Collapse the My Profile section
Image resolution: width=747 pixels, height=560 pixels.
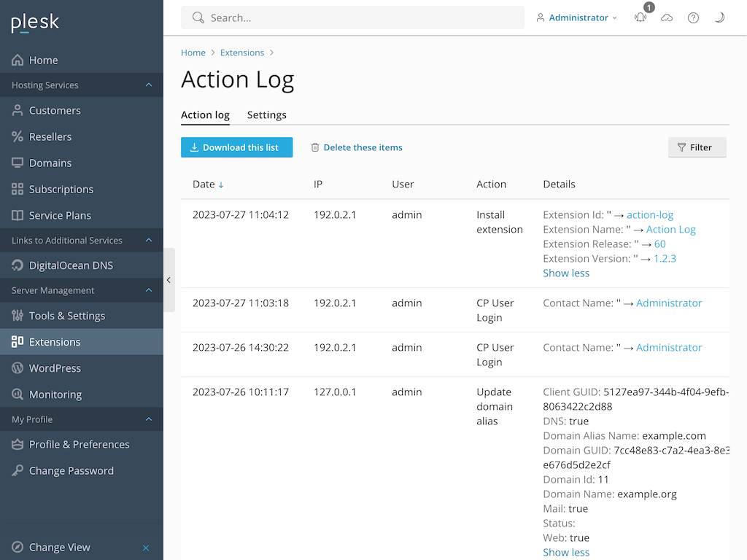click(149, 419)
